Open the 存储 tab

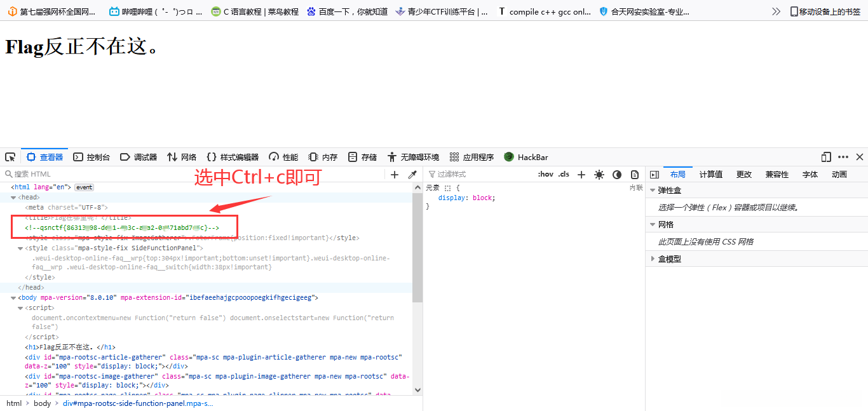362,157
